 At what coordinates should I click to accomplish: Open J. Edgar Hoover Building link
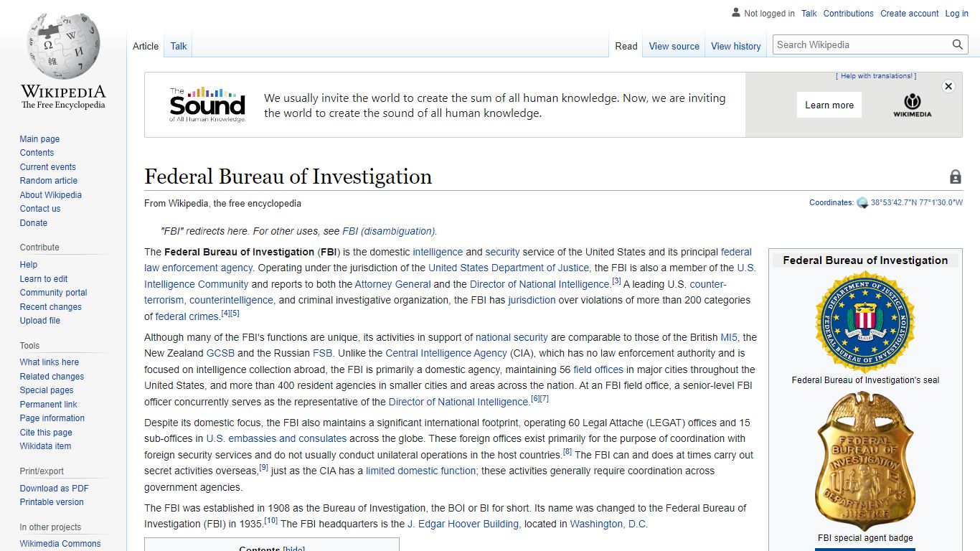pos(463,524)
